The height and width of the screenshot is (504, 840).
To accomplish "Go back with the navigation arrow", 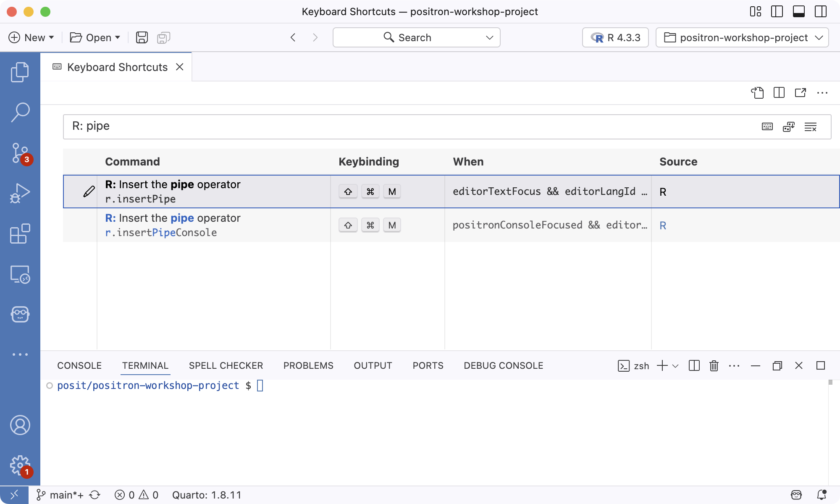I will tap(293, 37).
